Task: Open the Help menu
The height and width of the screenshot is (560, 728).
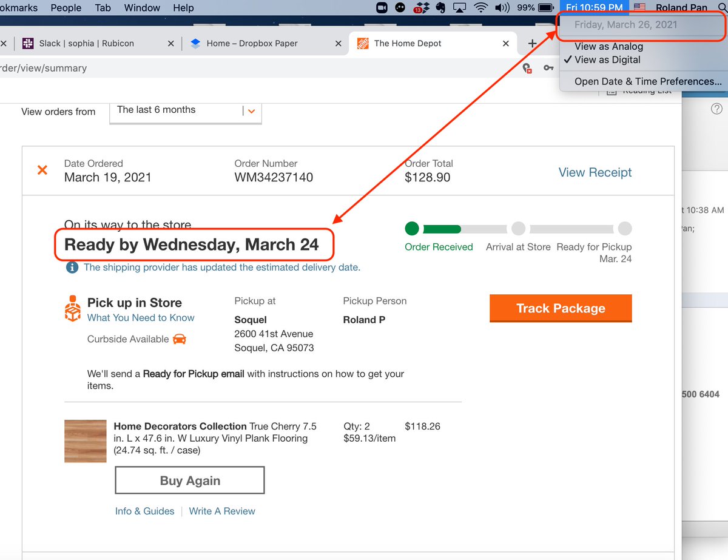Action: click(x=183, y=8)
